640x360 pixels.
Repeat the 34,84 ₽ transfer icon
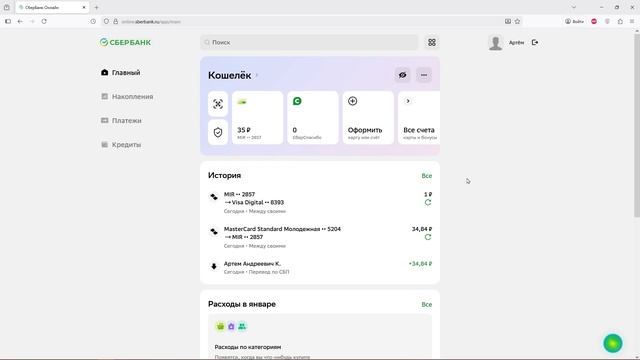pos(428,237)
